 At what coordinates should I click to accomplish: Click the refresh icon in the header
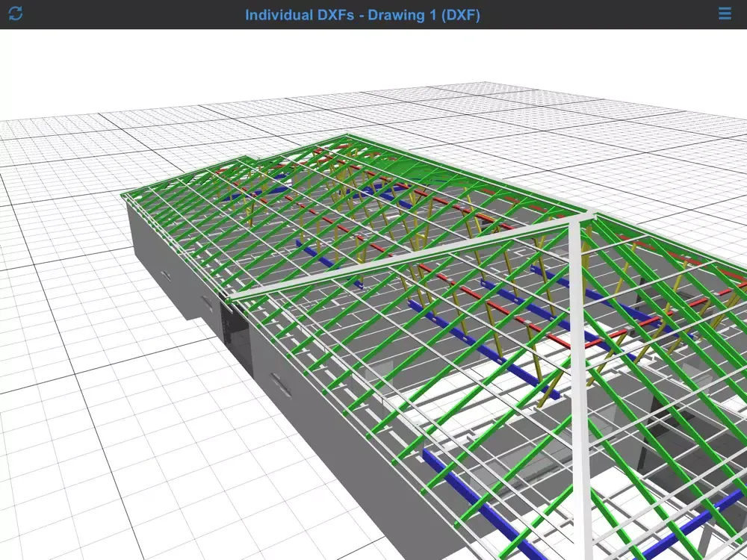16,13
